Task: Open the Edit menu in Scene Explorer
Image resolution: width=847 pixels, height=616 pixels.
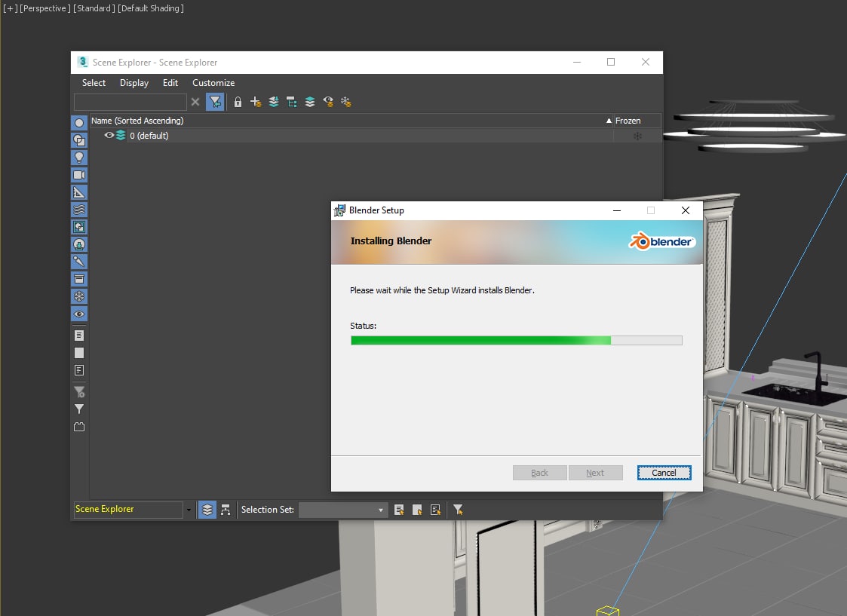Action: pos(170,83)
